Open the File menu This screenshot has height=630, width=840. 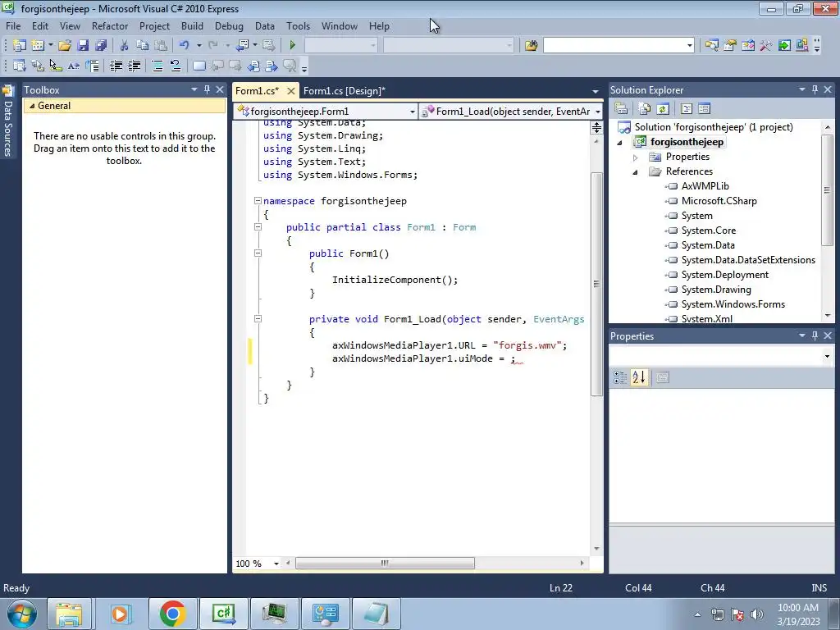(x=13, y=26)
